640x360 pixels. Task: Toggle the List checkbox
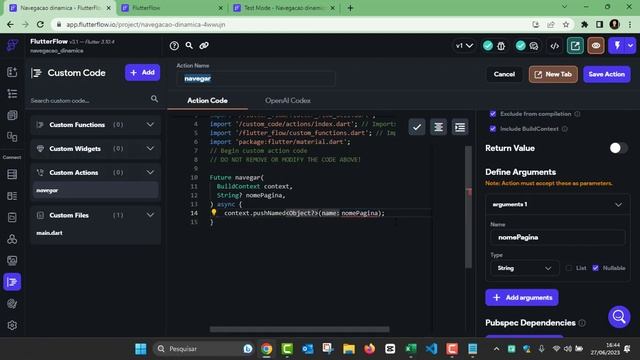pyautogui.click(x=569, y=268)
